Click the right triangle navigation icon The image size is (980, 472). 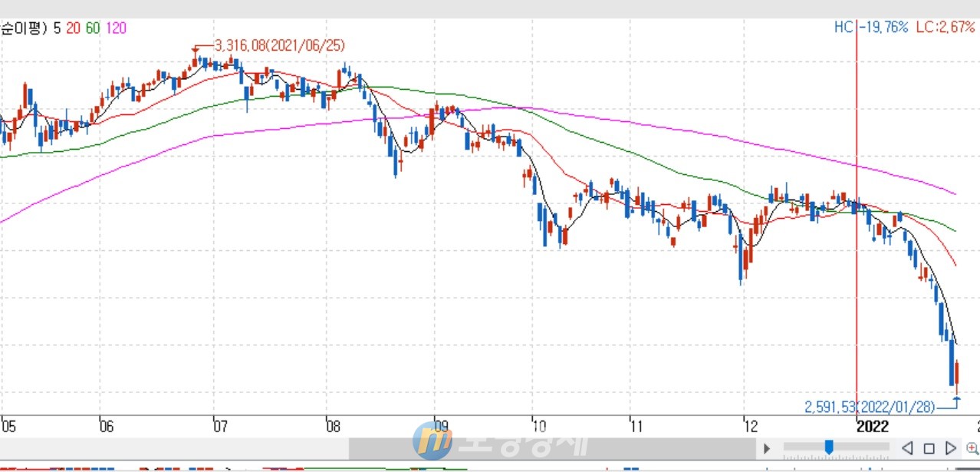[950, 447]
